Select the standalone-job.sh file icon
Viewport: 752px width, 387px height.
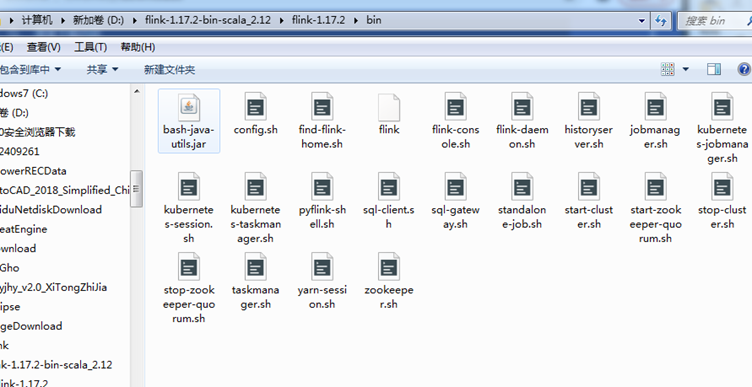point(522,187)
